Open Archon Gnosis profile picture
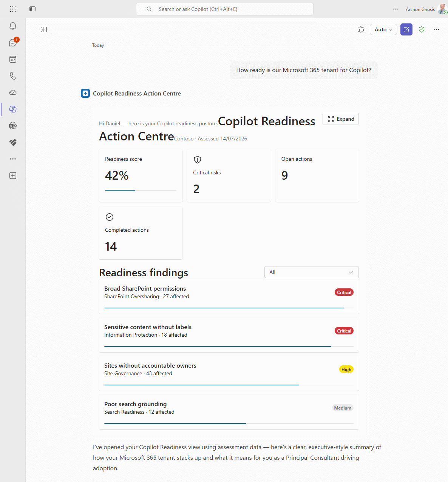The height and width of the screenshot is (482, 448). 442,9
